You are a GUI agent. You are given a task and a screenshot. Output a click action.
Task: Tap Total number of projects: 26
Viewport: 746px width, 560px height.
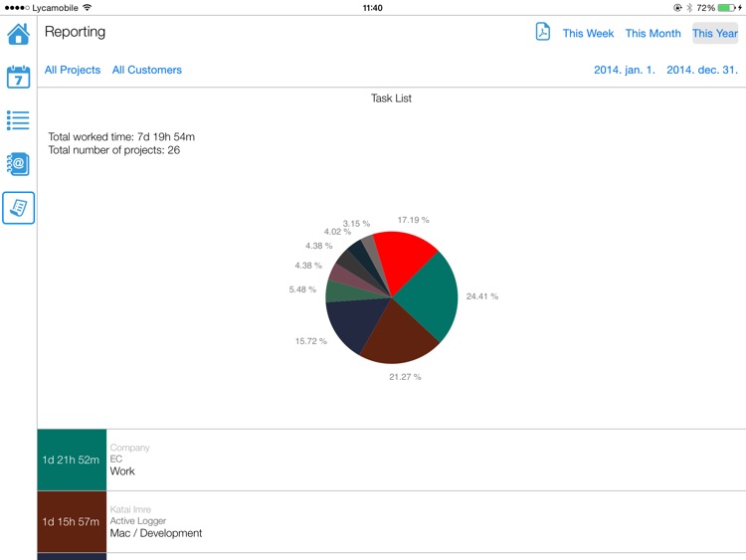pos(113,150)
